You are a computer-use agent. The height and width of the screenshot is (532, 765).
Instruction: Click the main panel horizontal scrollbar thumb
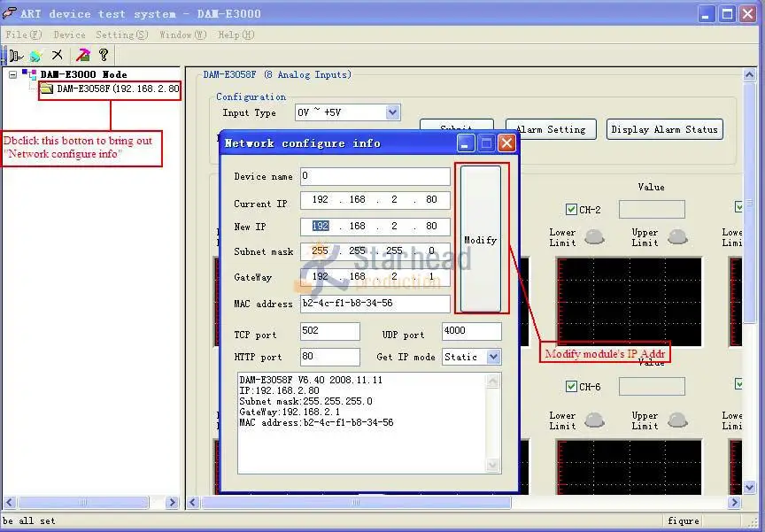tap(356, 502)
